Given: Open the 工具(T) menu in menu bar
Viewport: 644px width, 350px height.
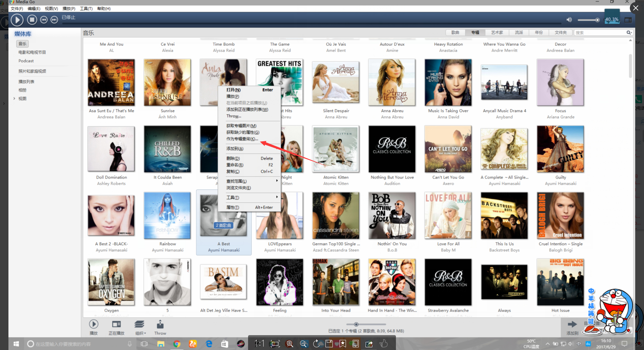Looking at the screenshot, I should 86,8.
